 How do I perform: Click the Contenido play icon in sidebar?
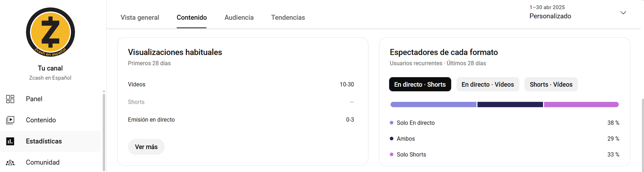(10, 120)
